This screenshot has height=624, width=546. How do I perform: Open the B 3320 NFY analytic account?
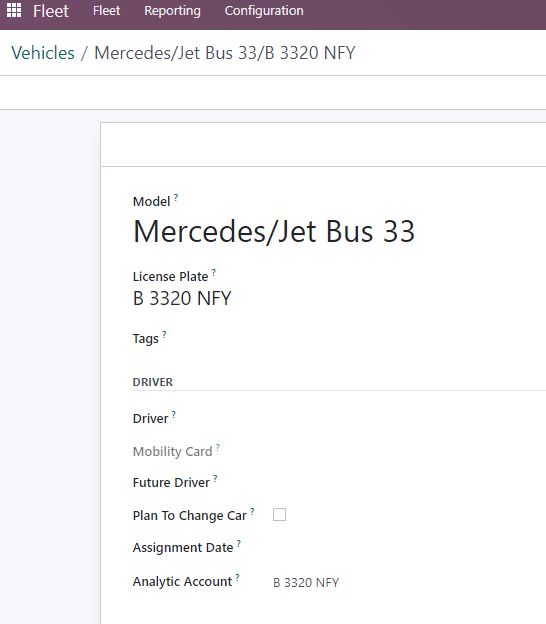click(306, 583)
